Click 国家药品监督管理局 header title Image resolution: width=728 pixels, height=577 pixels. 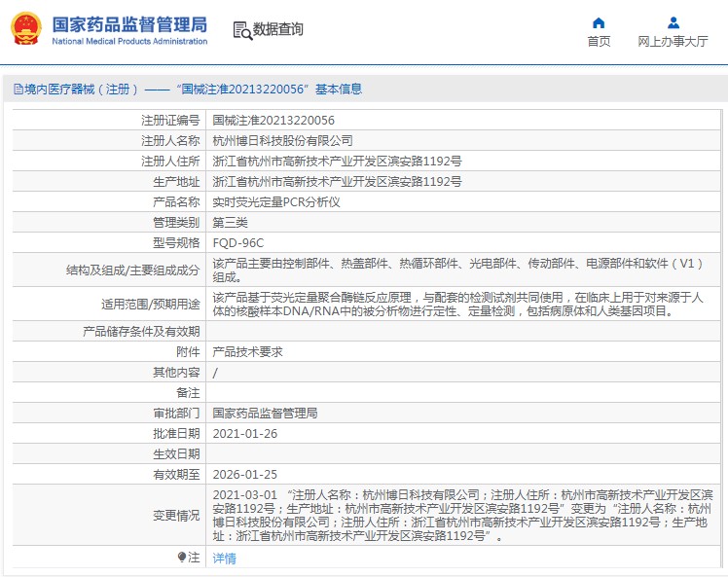[129, 24]
